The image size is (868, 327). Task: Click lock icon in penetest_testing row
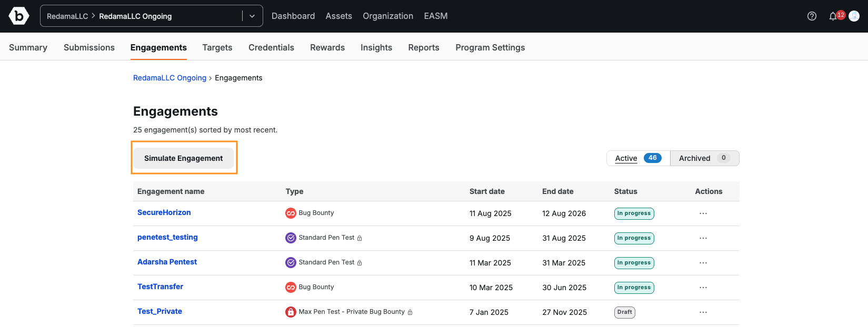tap(360, 238)
